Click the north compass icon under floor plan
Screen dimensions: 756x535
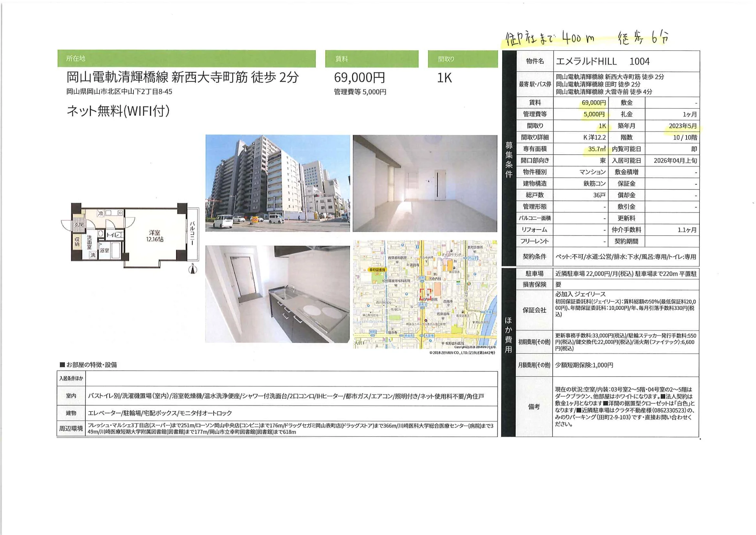tap(192, 269)
